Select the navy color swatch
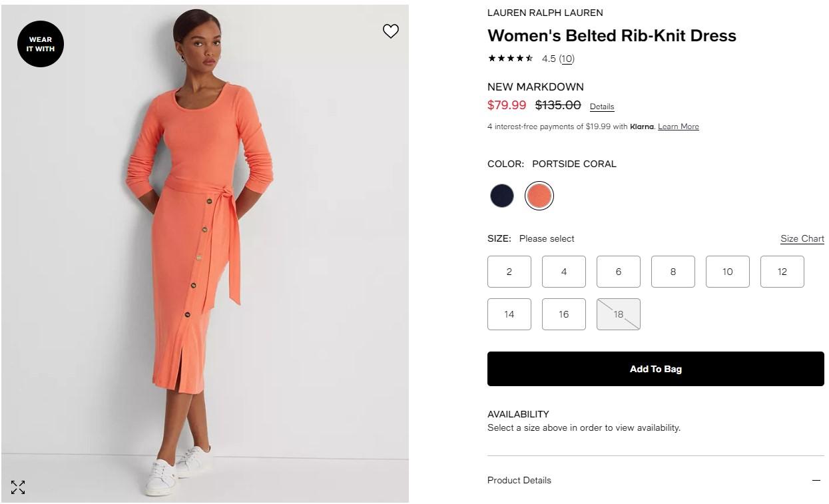This screenshot has width=829, height=504. tap(502, 196)
